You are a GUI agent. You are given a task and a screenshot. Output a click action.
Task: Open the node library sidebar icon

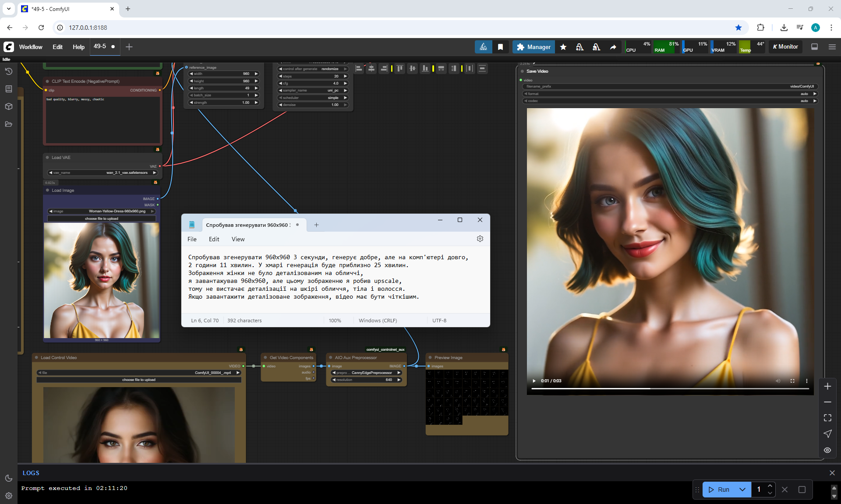click(8, 89)
